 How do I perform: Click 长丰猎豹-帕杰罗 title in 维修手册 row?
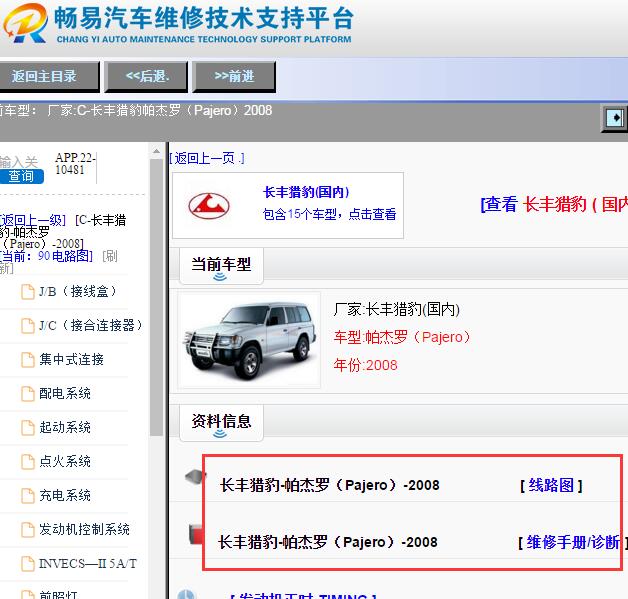(328, 543)
